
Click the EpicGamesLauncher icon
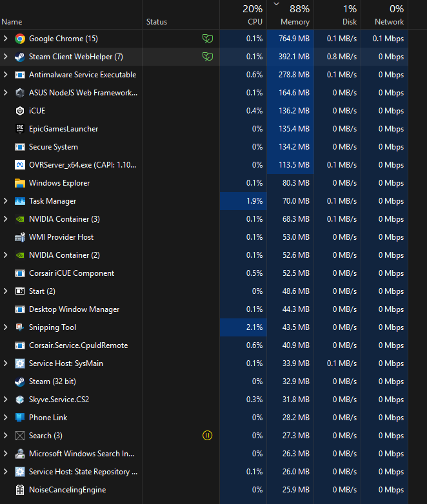pos(20,128)
